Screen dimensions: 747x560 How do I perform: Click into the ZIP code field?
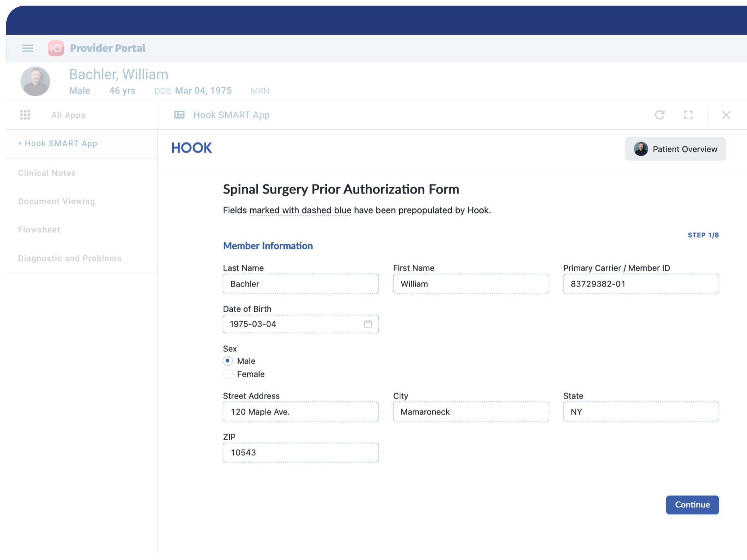pyautogui.click(x=301, y=453)
